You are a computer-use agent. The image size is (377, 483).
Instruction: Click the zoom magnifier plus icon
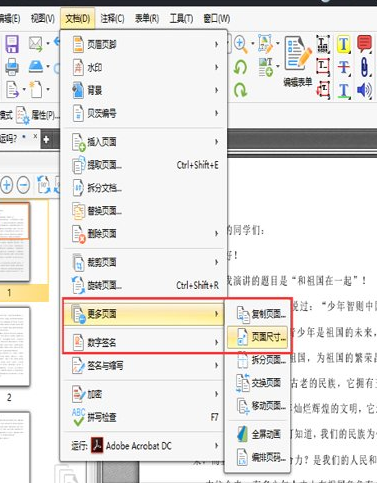pos(241,44)
